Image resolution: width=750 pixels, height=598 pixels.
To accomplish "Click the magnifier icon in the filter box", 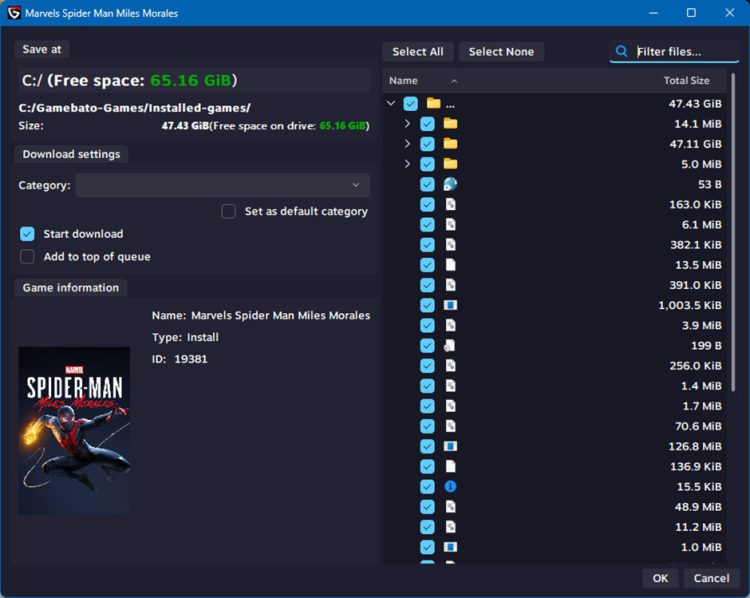I will (621, 51).
